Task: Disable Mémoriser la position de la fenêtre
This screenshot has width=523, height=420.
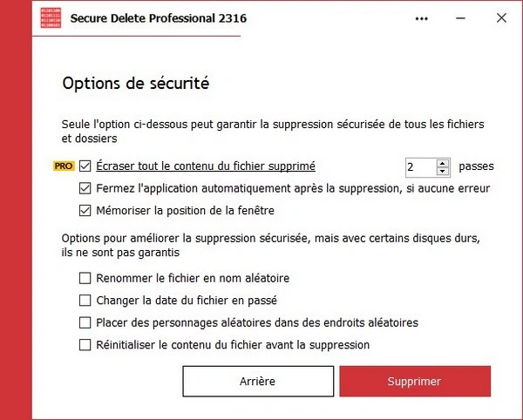Action: [x=85, y=210]
